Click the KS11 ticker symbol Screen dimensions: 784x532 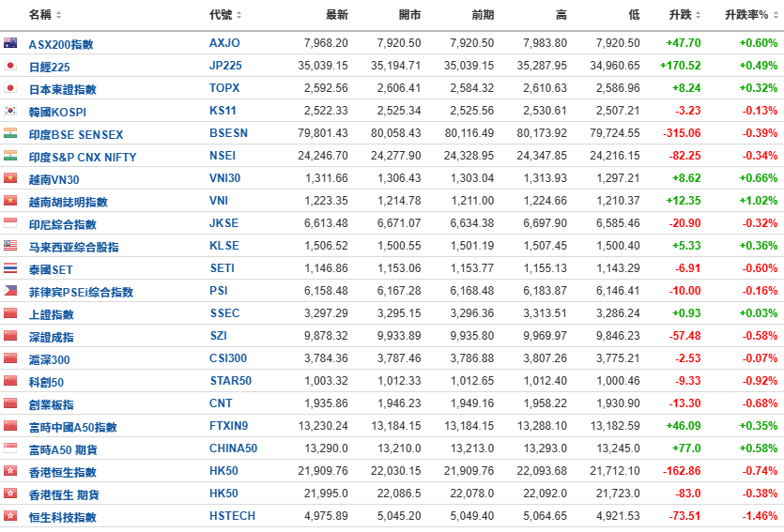point(223,111)
